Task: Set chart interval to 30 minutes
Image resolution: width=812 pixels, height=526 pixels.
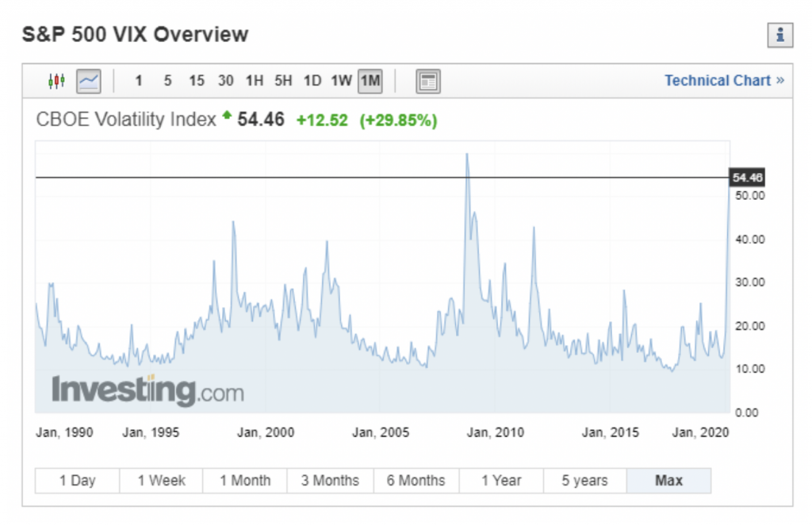Action: (225, 81)
